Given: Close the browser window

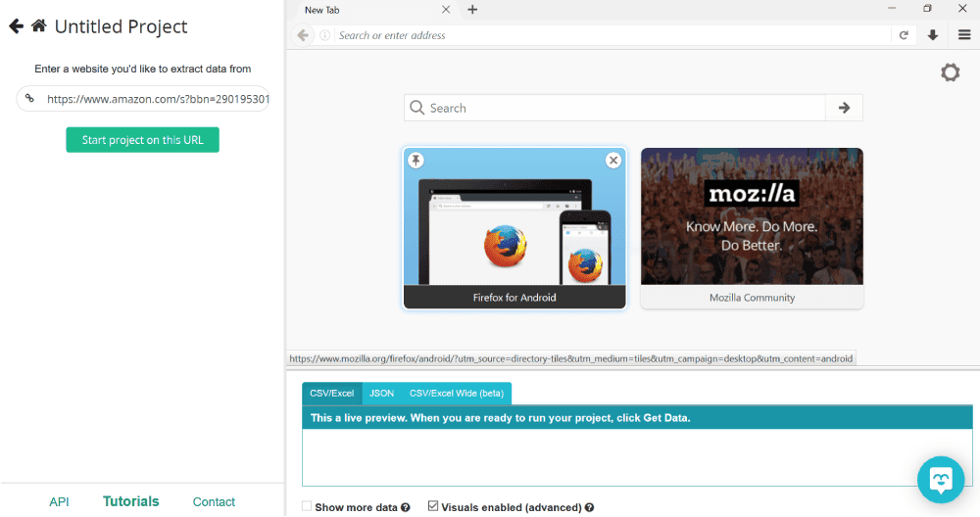Looking at the screenshot, I should (962, 8).
